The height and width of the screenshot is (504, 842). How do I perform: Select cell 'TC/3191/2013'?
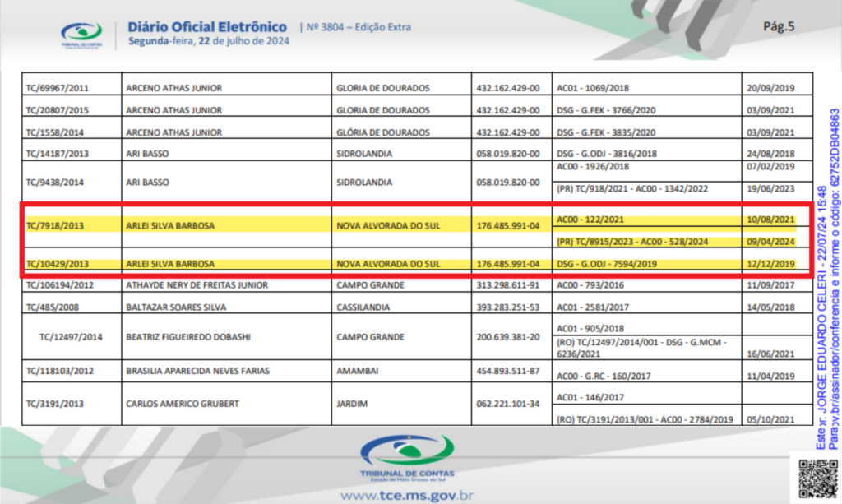tap(55, 404)
